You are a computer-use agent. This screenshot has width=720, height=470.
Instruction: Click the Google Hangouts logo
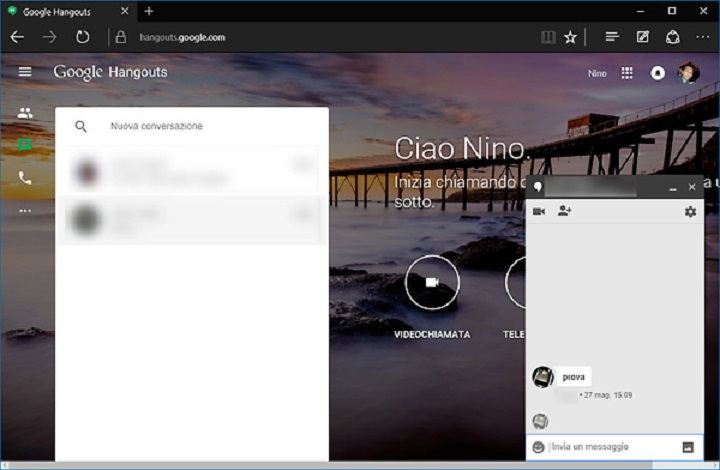(x=110, y=73)
